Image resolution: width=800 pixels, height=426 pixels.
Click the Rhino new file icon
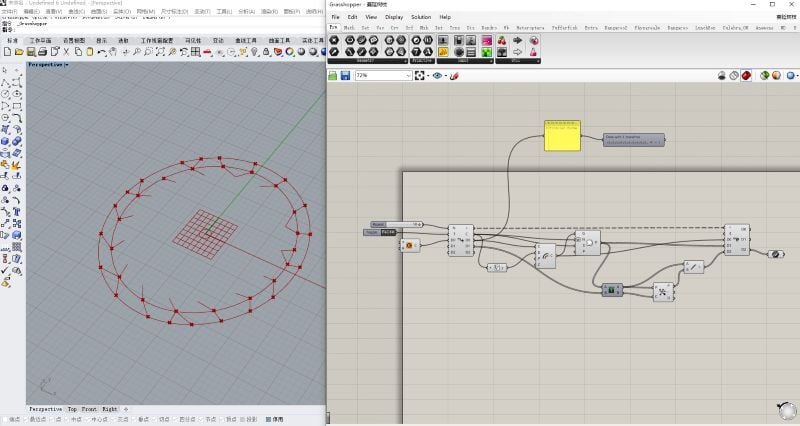click(7, 51)
